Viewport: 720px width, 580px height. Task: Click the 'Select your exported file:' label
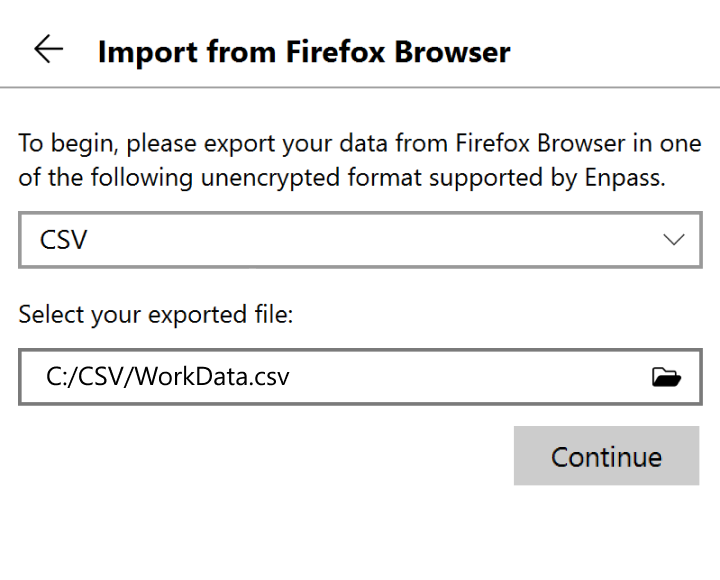(x=156, y=315)
